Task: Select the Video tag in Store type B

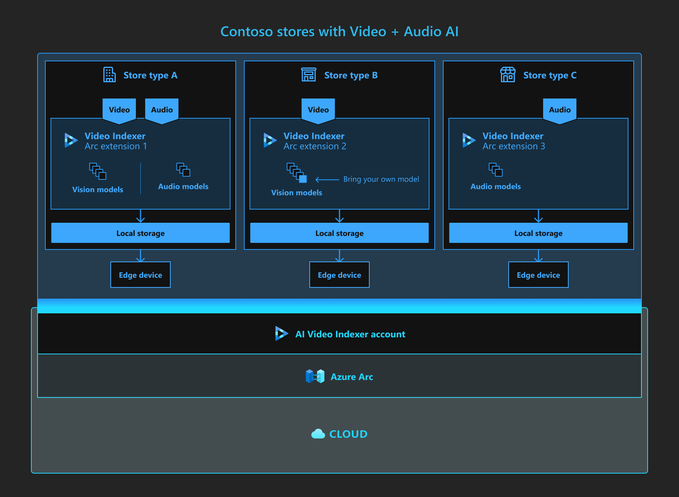Action: 318,110
